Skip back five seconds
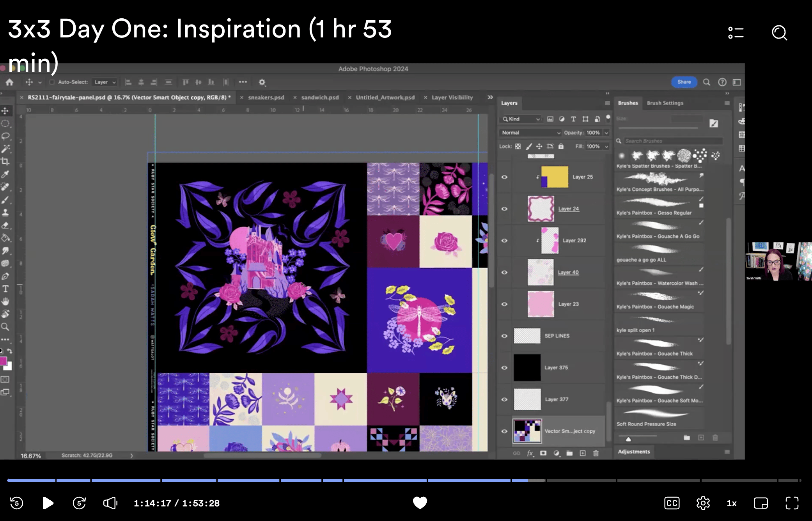Viewport: 812px width, 521px height. tap(16, 503)
